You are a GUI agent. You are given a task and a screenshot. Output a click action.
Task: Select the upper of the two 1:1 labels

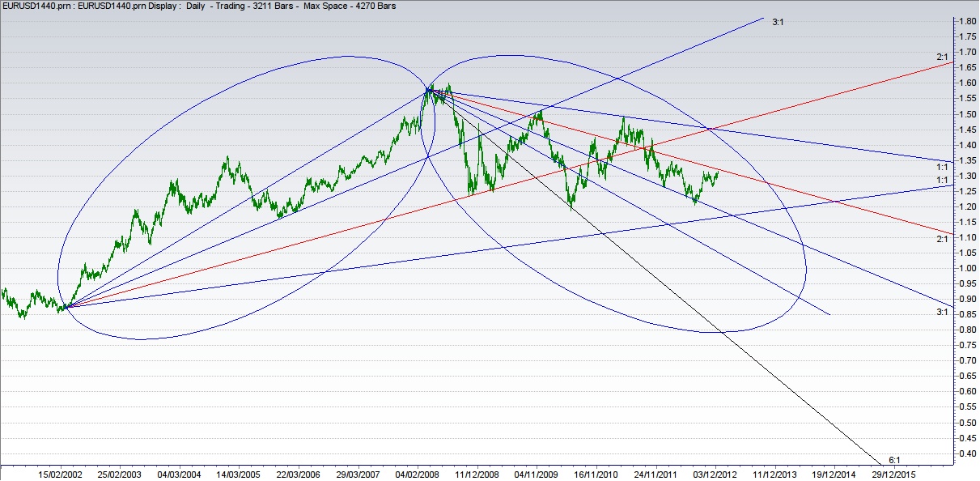942,166
